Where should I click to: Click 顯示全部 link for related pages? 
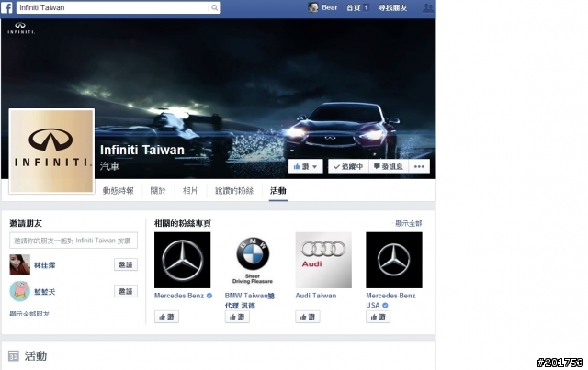tap(409, 223)
